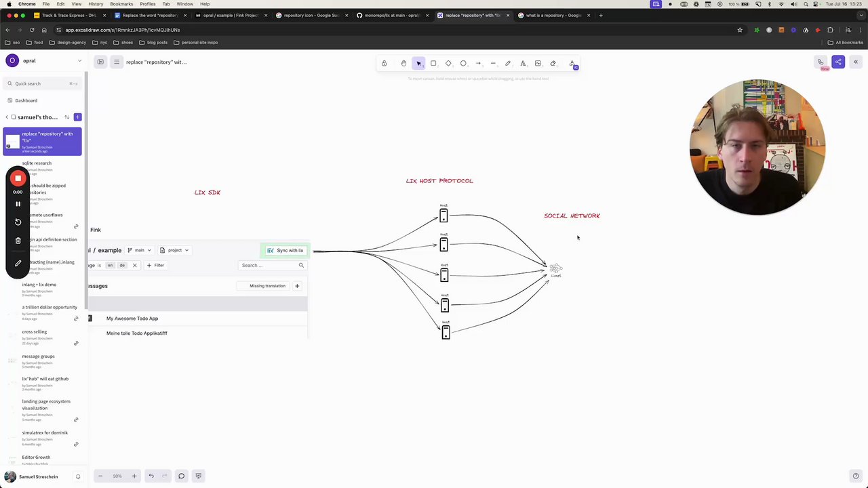The height and width of the screenshot is (488, 868).
Task: Redo the canvas action
Action: [165, 476]
